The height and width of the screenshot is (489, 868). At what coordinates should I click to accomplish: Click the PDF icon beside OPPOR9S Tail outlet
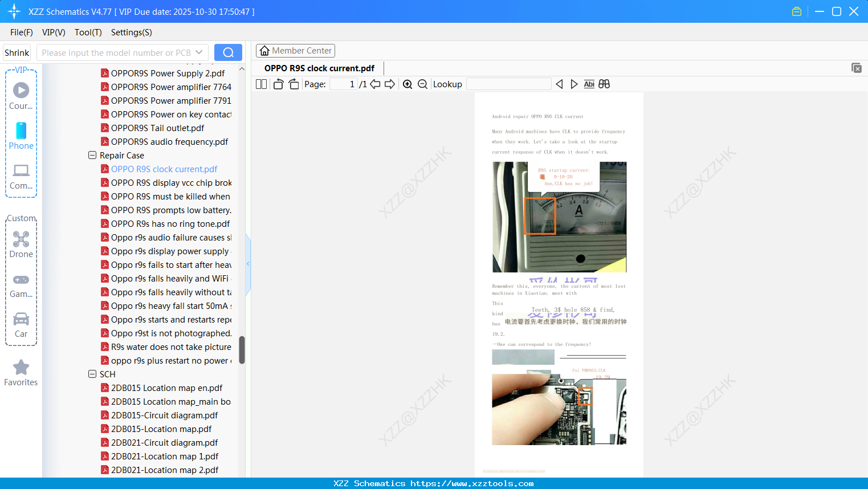click(x=105, y=128)
